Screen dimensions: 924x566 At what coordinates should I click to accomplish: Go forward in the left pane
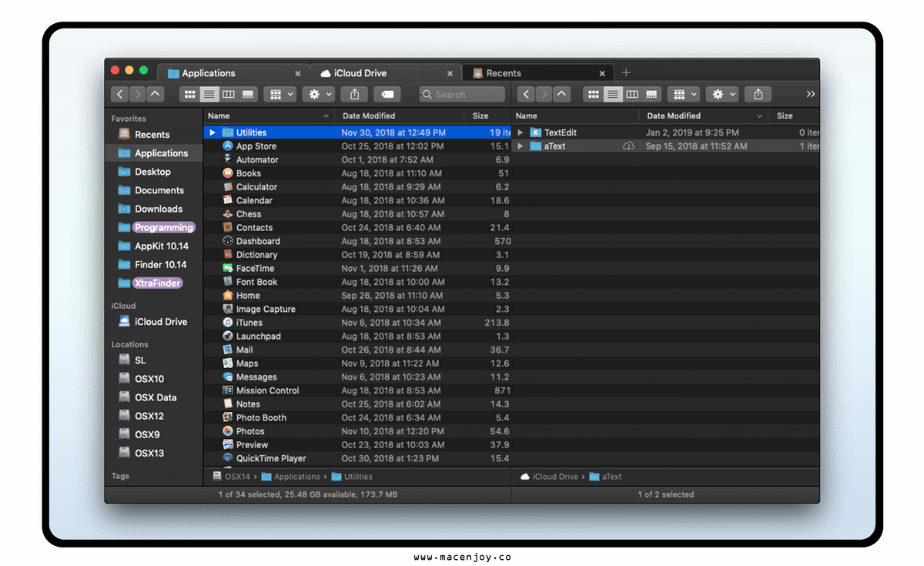click(x=138, y=94)
